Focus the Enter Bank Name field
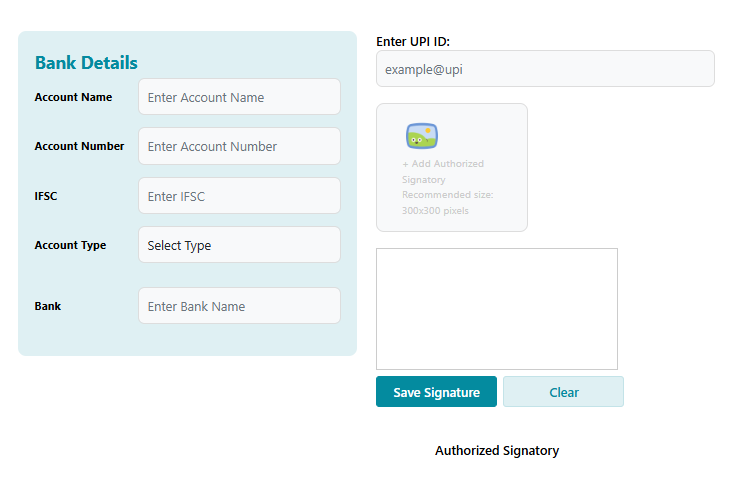Screen dimensions: 742x480 click(x=239, y=306)
